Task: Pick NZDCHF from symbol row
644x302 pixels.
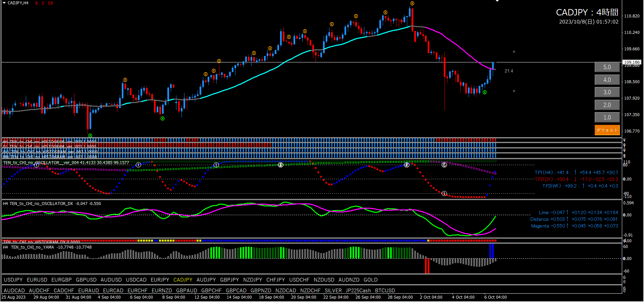Action: (311, 291)
